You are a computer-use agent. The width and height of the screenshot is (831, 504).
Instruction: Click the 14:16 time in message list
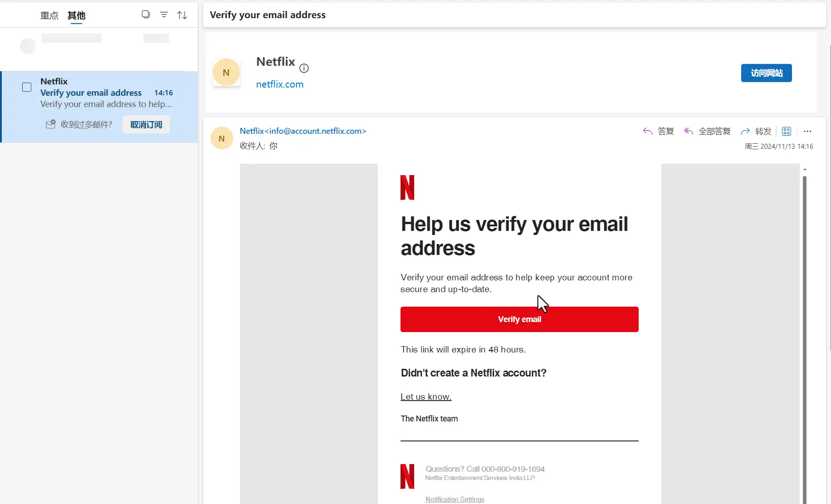(163, 93)
